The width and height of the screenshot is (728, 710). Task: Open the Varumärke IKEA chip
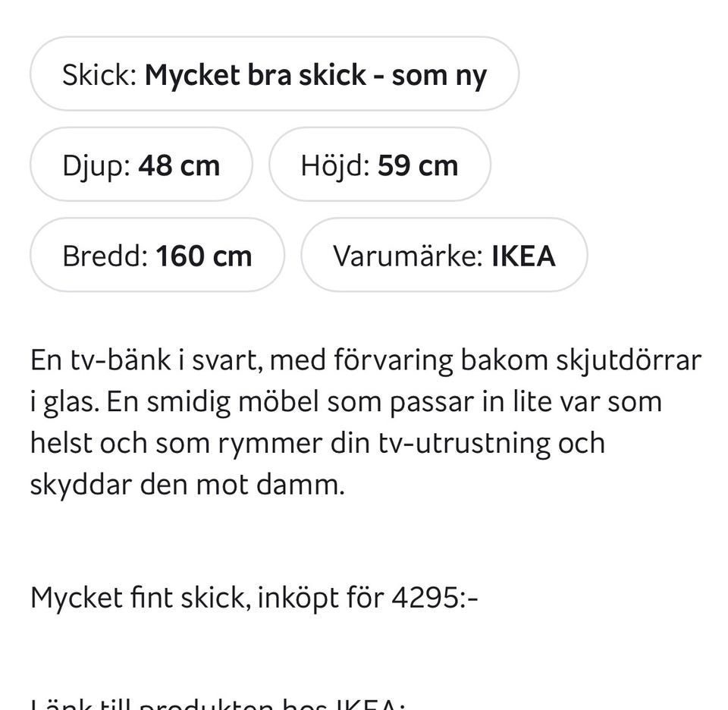pos(444,255)
